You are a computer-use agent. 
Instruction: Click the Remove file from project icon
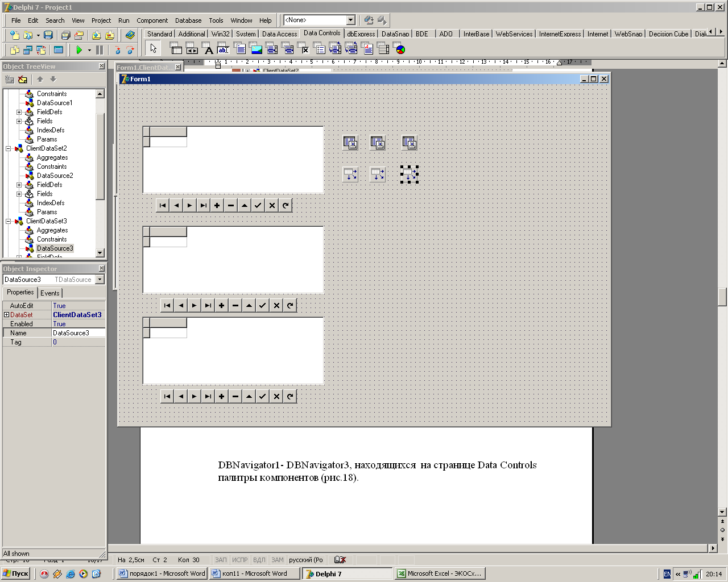110,35
